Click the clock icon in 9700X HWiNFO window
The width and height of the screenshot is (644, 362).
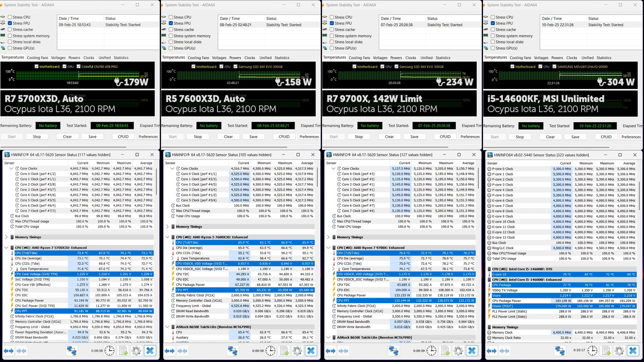pyautogui.click(x=431, y=351)
